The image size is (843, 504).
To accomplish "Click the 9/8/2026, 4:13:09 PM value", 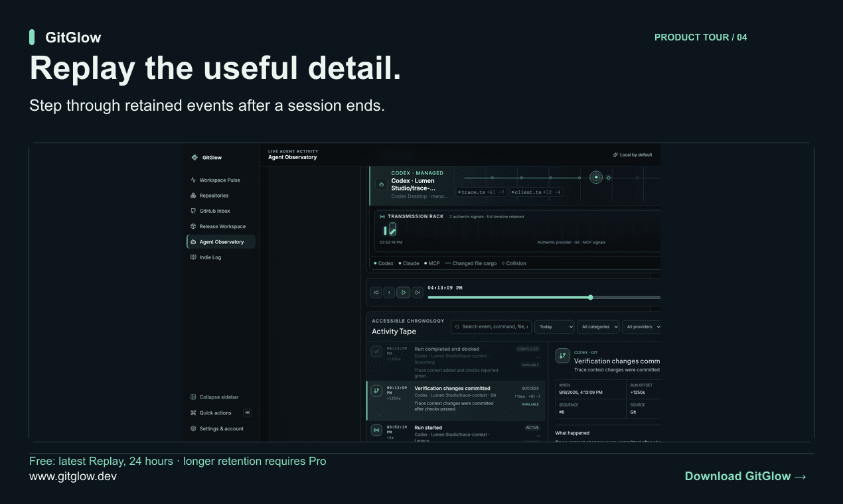I will click(x=581, y=393).
